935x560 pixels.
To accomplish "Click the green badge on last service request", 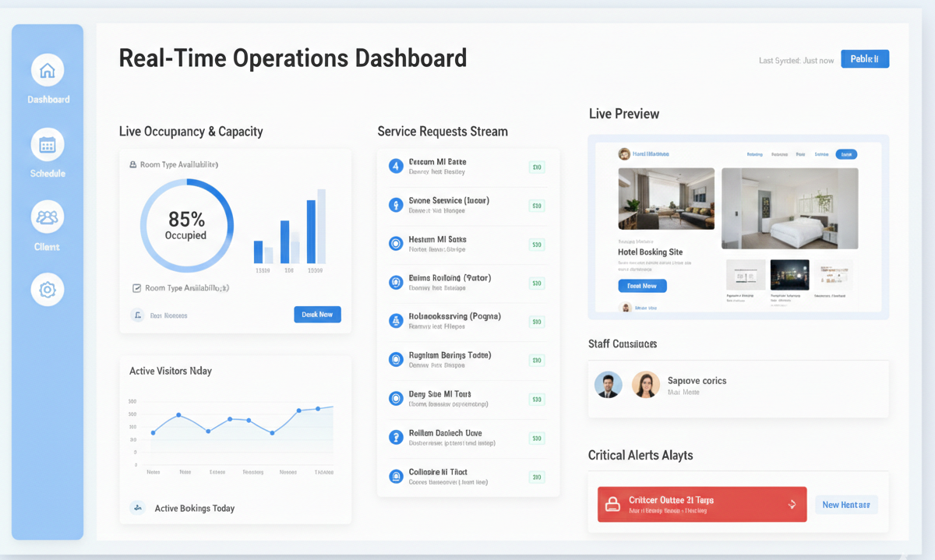I will (x=536, y=477).
